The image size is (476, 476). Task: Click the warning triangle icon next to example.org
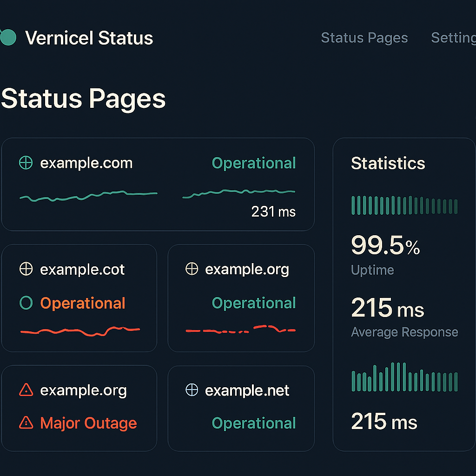[x=26, y=390]
